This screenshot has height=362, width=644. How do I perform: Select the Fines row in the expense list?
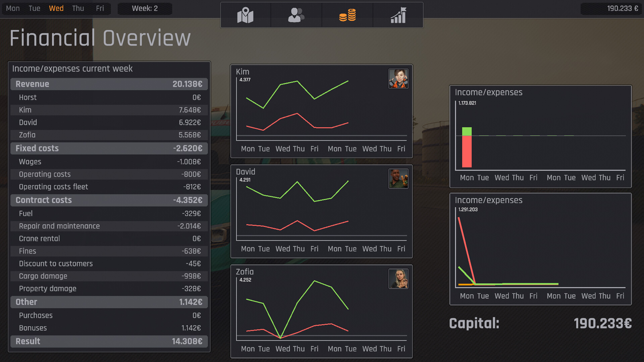(109, 251)
